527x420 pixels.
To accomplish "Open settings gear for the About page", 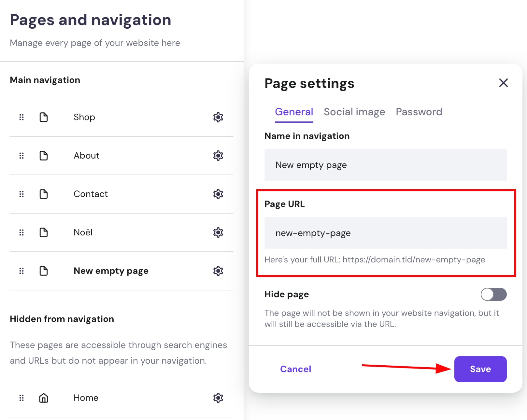I will coord(218,156).
